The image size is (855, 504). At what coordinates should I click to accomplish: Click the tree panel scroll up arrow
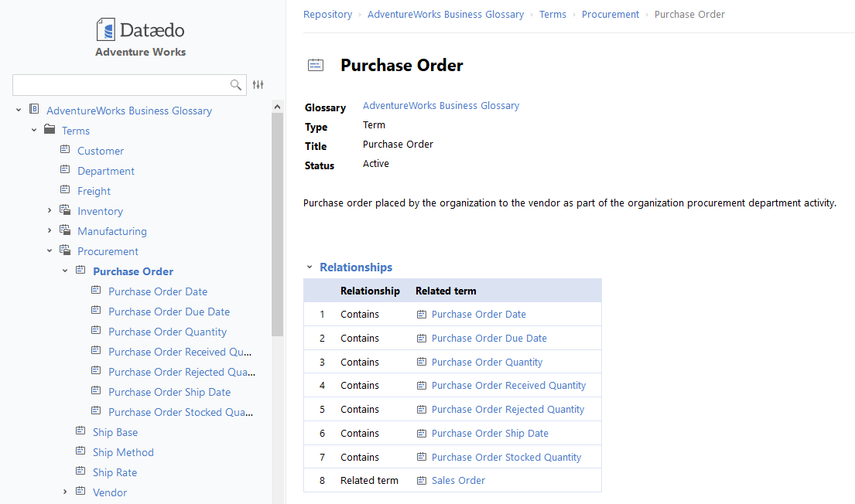tap(278, 107)
